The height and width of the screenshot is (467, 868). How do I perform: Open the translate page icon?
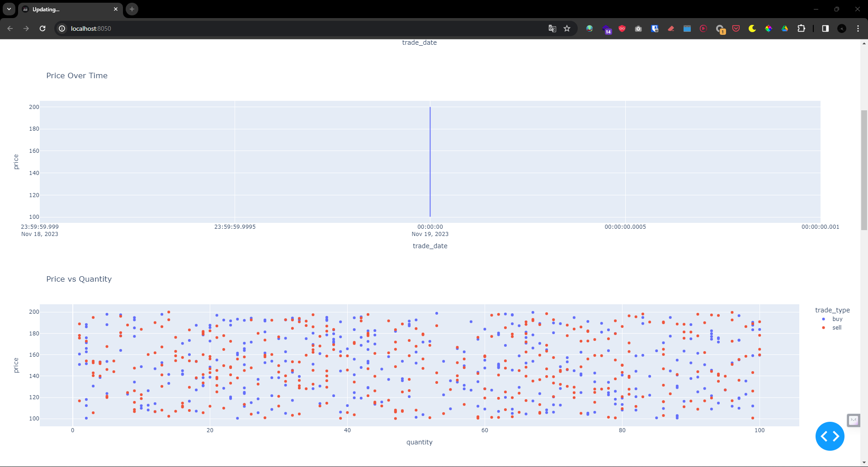coord(552,28)
